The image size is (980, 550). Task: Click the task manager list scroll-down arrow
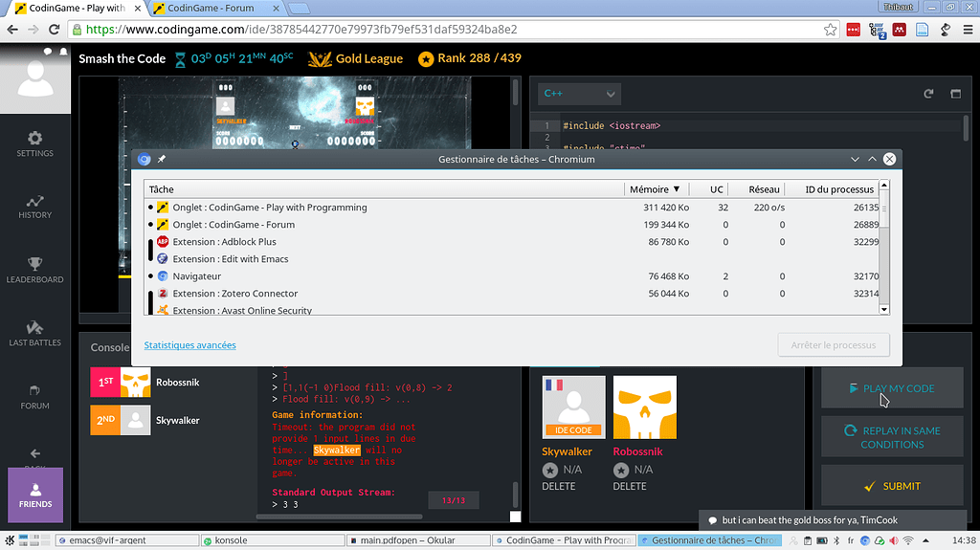tap(884, 309)
